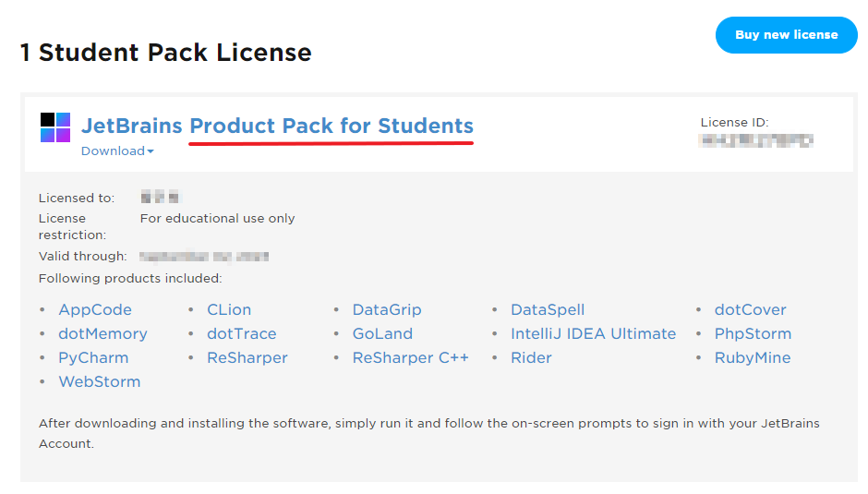868x494 pixels.
Task: Open the Rider product link
Action: pyautogui.click(x=531, y=357)
